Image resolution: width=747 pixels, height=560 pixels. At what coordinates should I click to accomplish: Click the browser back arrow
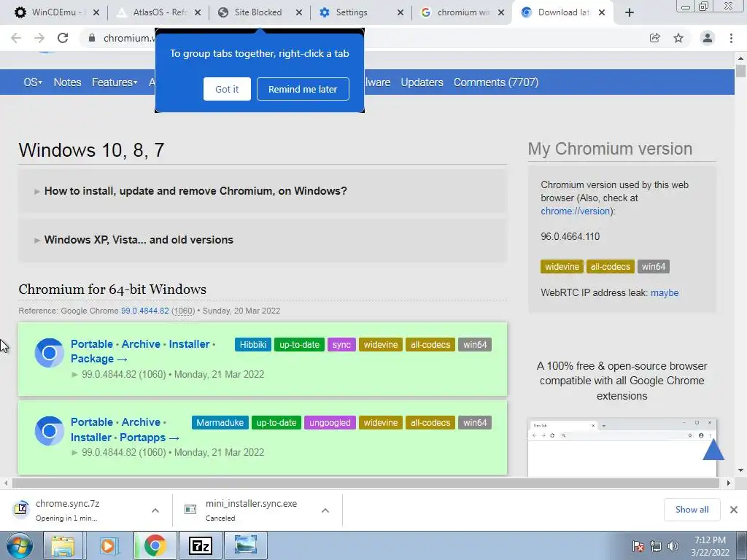(16, 38)
